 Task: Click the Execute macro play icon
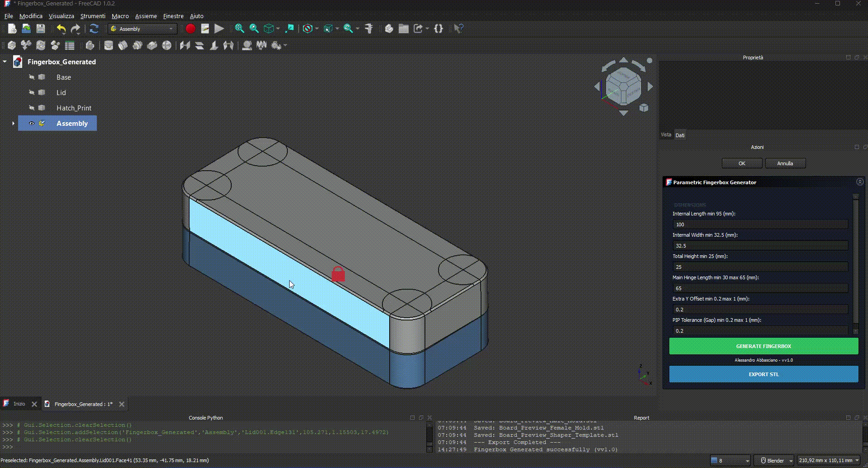coord(219,29)
